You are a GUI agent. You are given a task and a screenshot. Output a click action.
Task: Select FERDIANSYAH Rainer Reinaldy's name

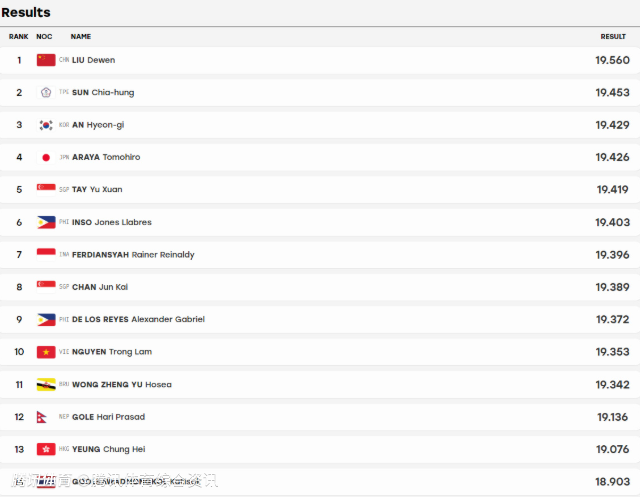point(133,255)
